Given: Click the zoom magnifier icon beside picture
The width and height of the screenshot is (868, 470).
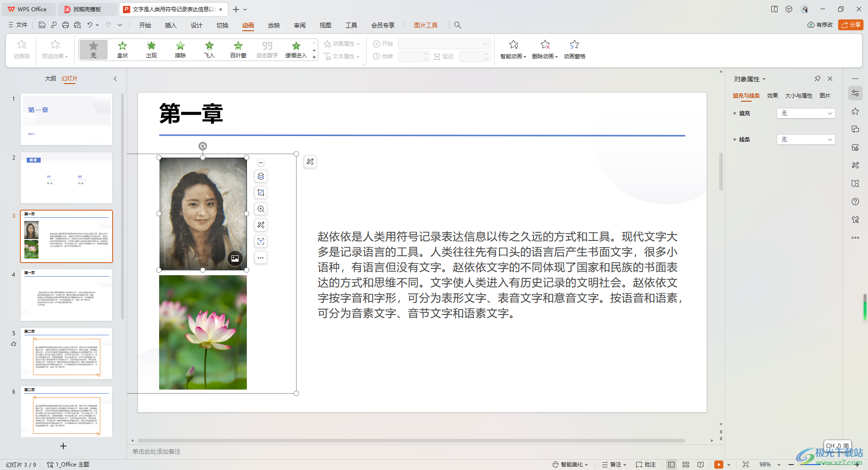Looking at the screenshot, I should pos(261,209).
